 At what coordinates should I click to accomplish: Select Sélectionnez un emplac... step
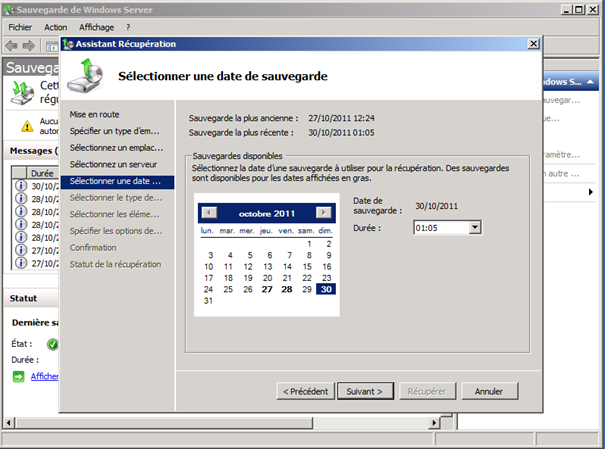pyautogui.click(x=116, y=148)
